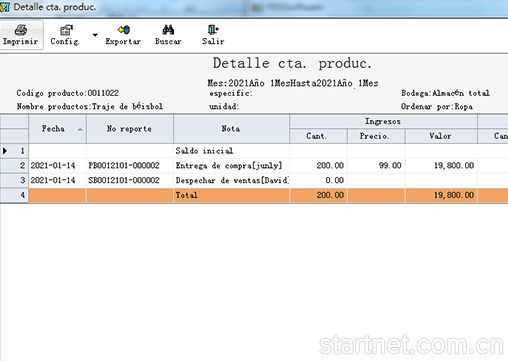Image resolution: width=508 pixels, height=361 pixels.
Task: Select the Precio. column header
Action: coord(376,136)
